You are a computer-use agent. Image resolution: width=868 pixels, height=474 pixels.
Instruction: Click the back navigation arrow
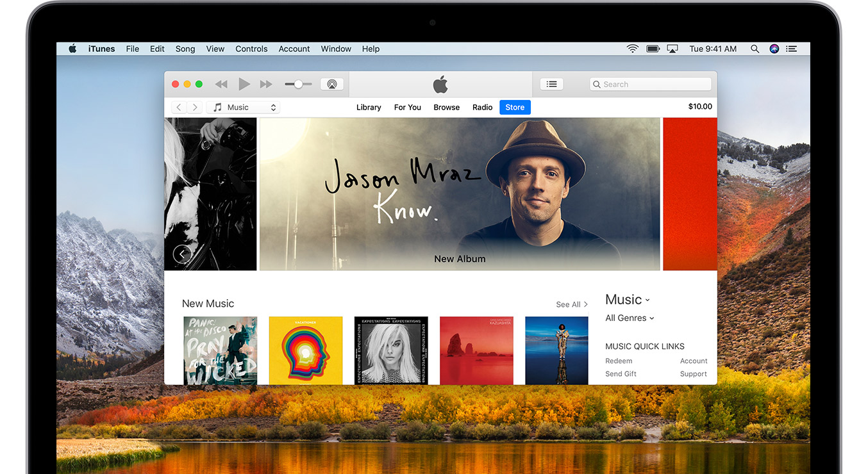click(179, 108)
